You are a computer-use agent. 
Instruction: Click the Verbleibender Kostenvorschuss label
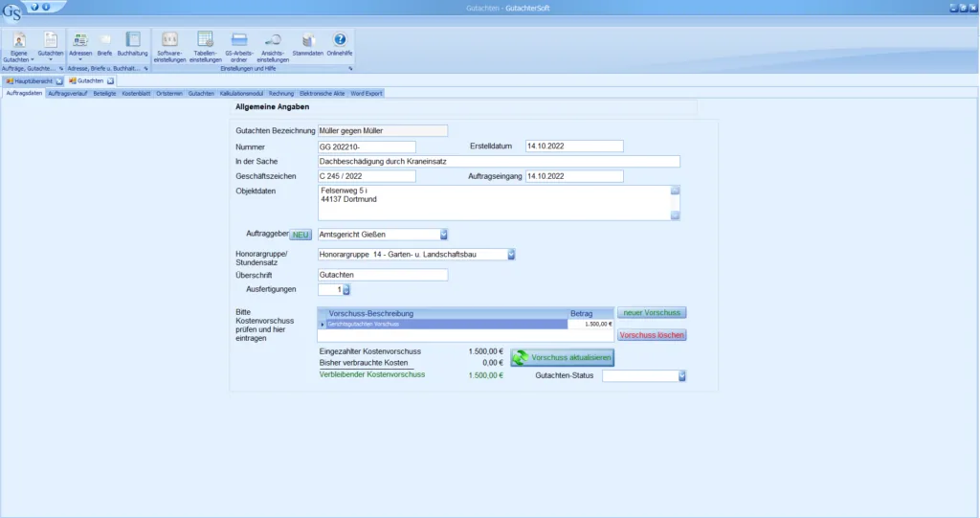(372, 374)
